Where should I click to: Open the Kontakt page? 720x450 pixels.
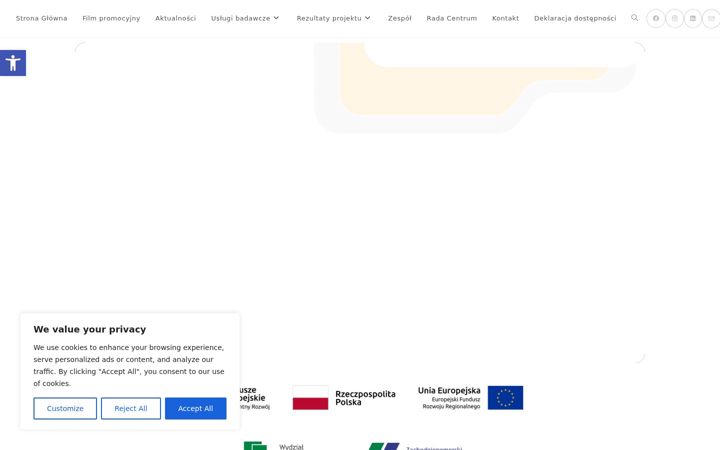pos(506,18)
